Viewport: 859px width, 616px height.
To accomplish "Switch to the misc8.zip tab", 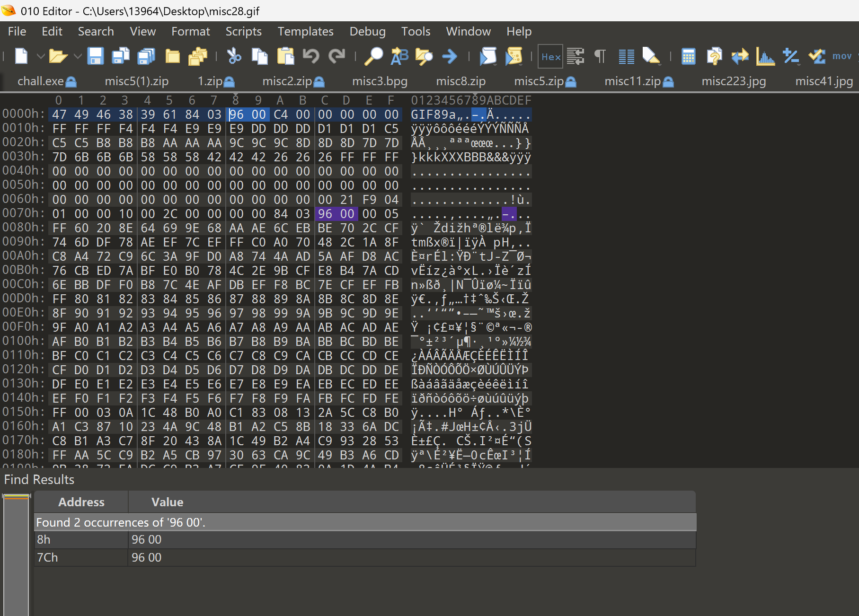I will coord(460,81).
